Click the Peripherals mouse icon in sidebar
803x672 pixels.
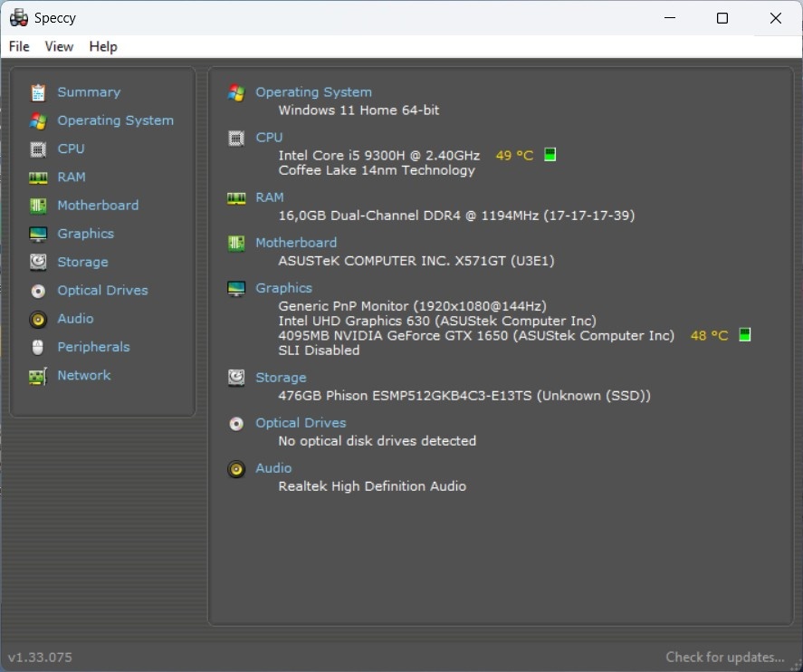38,347
